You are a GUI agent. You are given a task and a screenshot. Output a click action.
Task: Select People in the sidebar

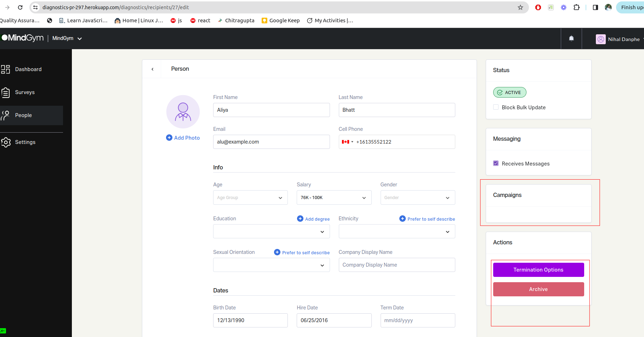click(x=32, y=115)
